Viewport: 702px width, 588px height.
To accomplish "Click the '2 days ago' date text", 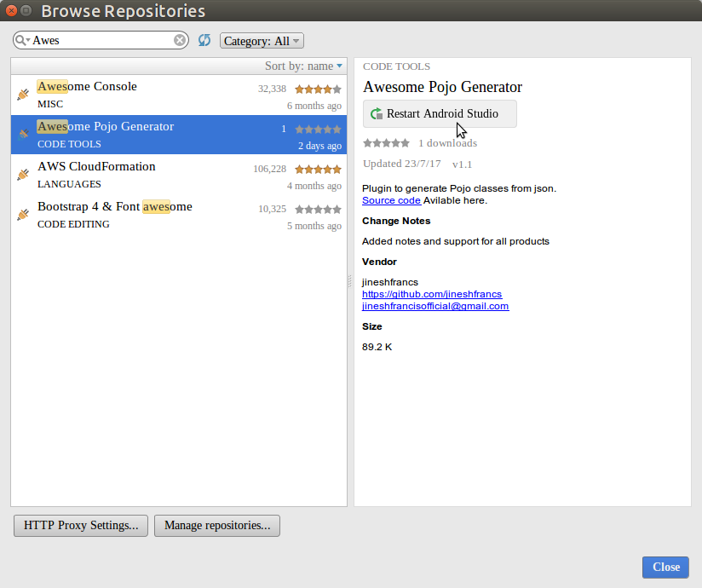I will (319, 146).
